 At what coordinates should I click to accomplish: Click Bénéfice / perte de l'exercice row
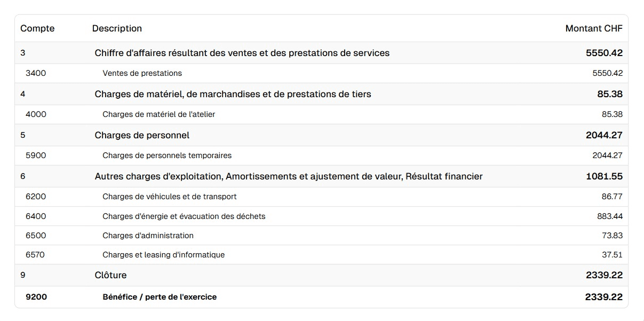[x=160, y=297]
